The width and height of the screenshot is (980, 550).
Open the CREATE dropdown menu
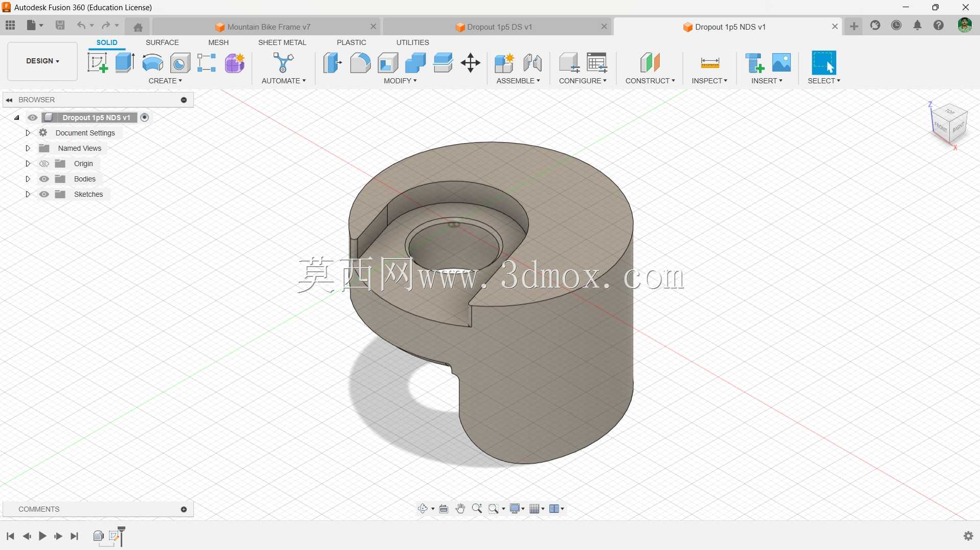point(165,81)
